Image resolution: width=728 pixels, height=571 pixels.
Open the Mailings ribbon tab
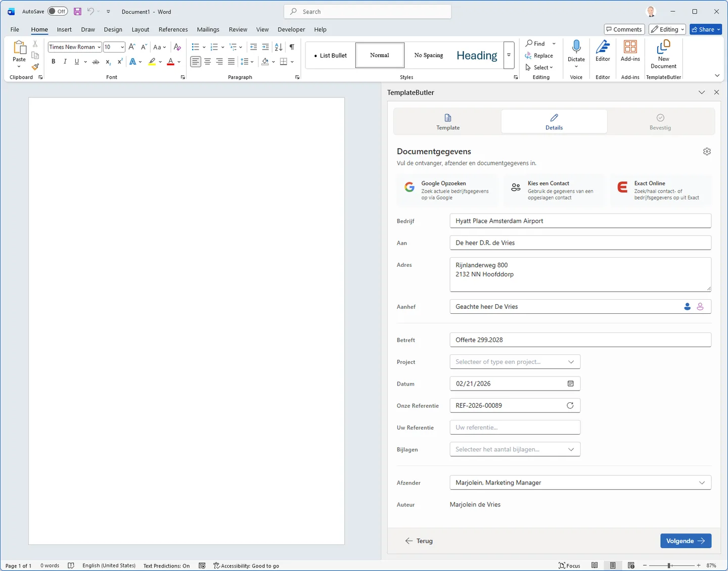pos(208,29)
